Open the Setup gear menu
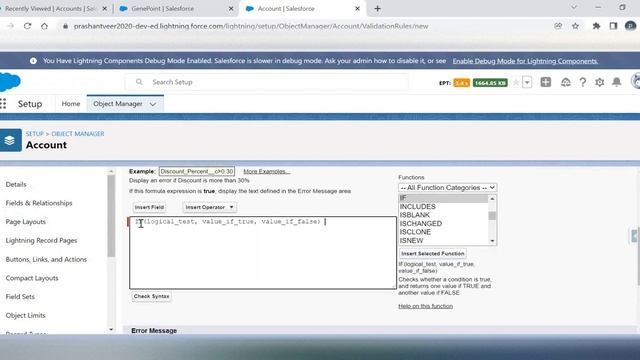Image resolution: width=640 pixels, height=360 pixels. pos(600,82)
